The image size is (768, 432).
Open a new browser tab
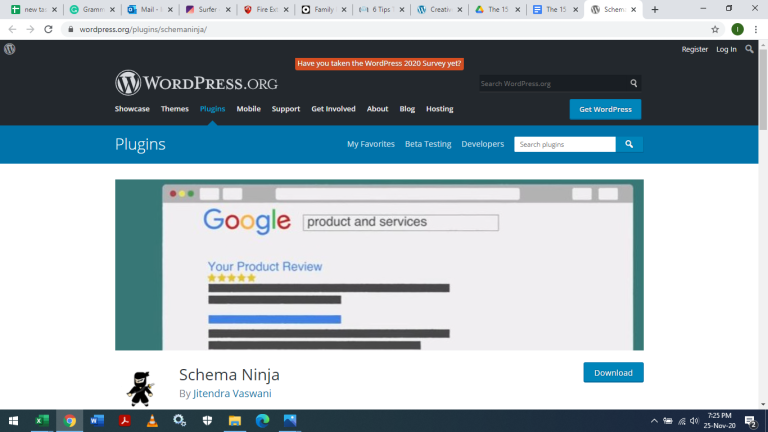(654, 9)
